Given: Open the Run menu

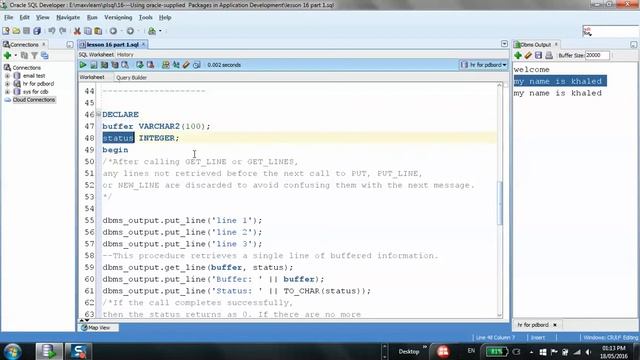Looking at the screenshot, I should point(92,18).
